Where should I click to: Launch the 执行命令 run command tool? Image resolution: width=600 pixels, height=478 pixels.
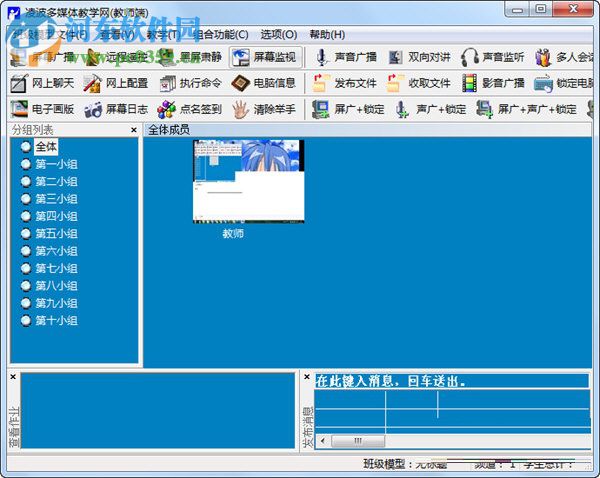tap(190, 83)
